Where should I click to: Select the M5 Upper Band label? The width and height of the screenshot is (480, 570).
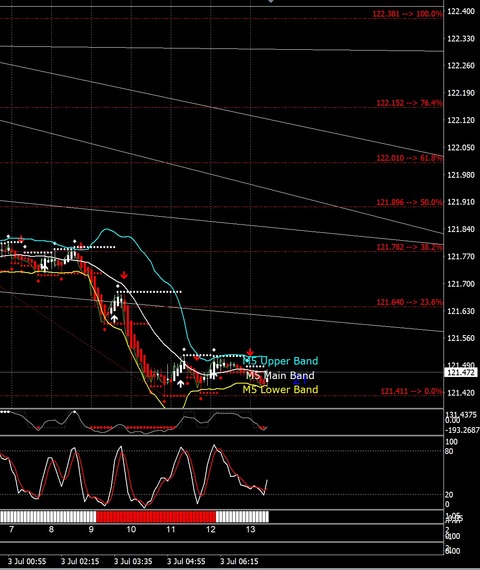point(280,361)
